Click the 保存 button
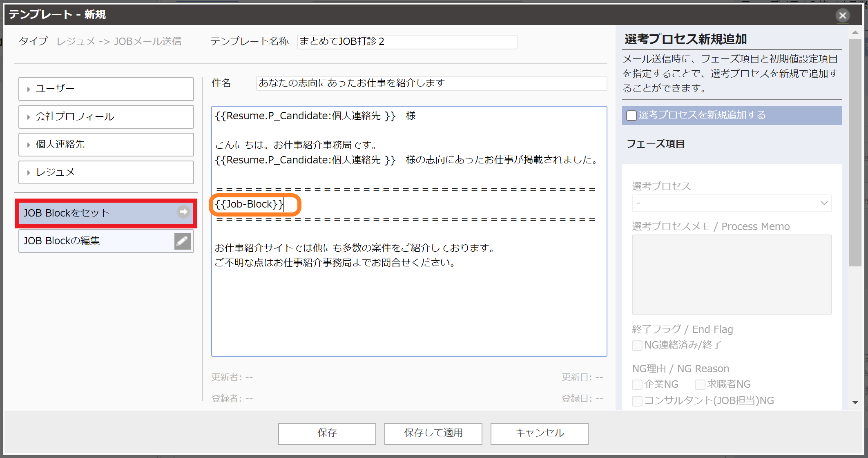 click(327, 433)
